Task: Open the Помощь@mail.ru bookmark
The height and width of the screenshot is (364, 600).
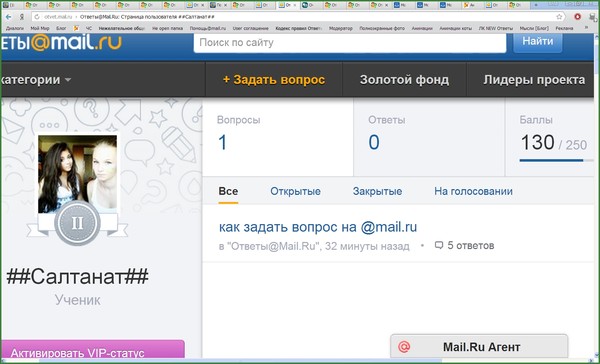Action: (x=208, y=28)
